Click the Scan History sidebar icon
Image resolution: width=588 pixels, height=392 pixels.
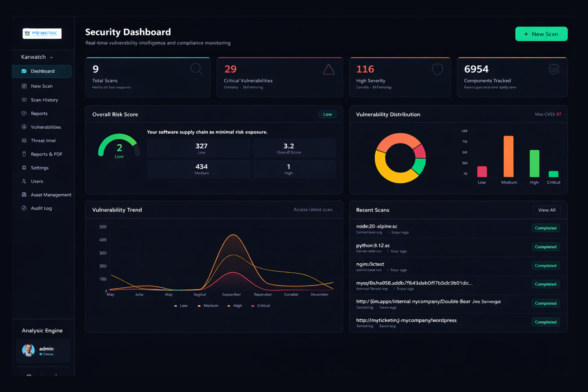coord(24,100)
